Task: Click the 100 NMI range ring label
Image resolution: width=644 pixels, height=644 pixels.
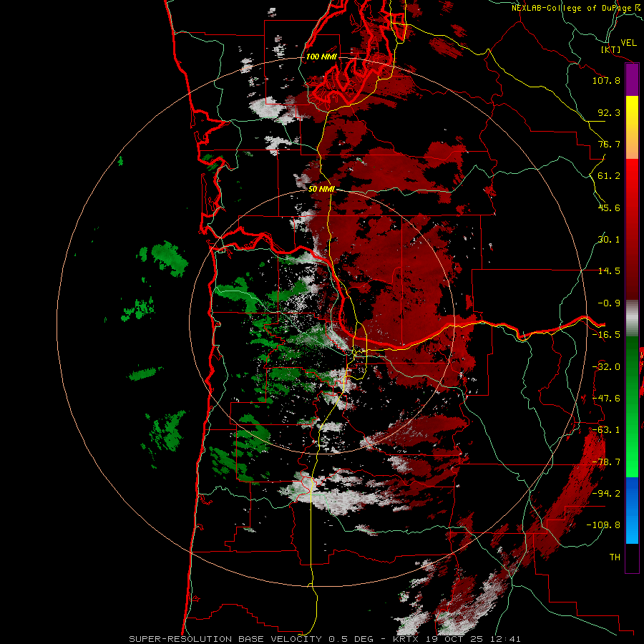Action: point(321,57)
